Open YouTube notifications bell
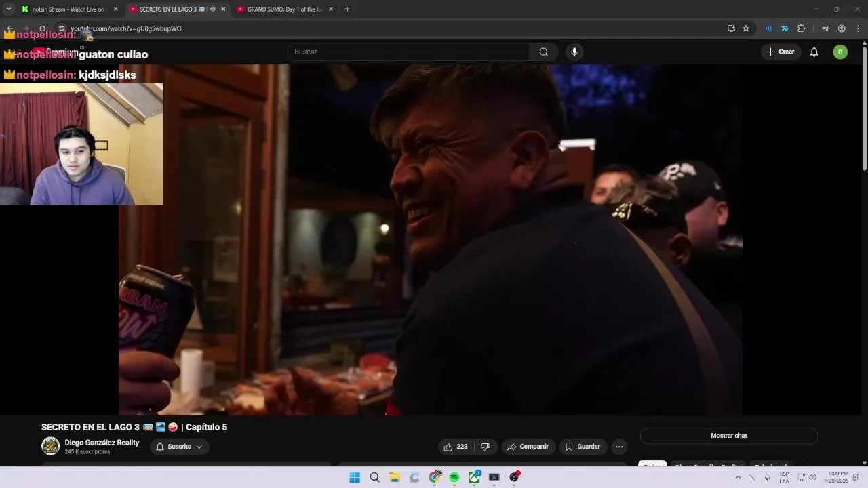Viewport: 868px width, 488px height. [x=814, y=52]
